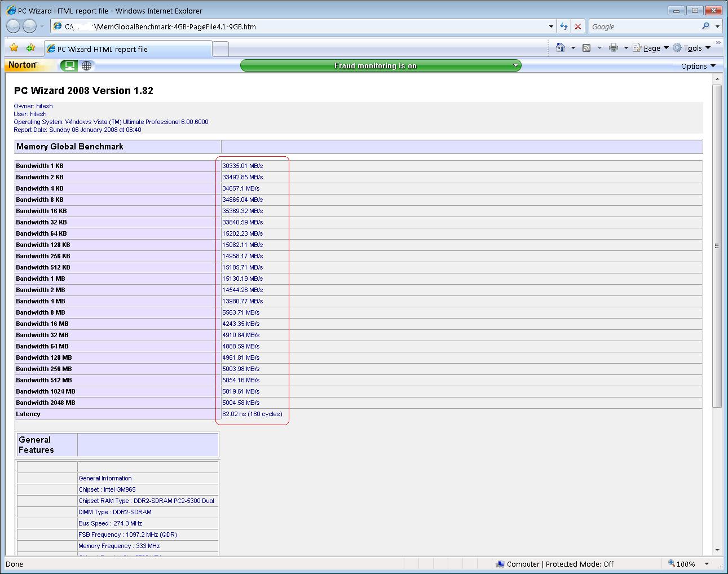Open the Norton Options menu
This screenshot has height=574, width=728.
tap(698, 66)
